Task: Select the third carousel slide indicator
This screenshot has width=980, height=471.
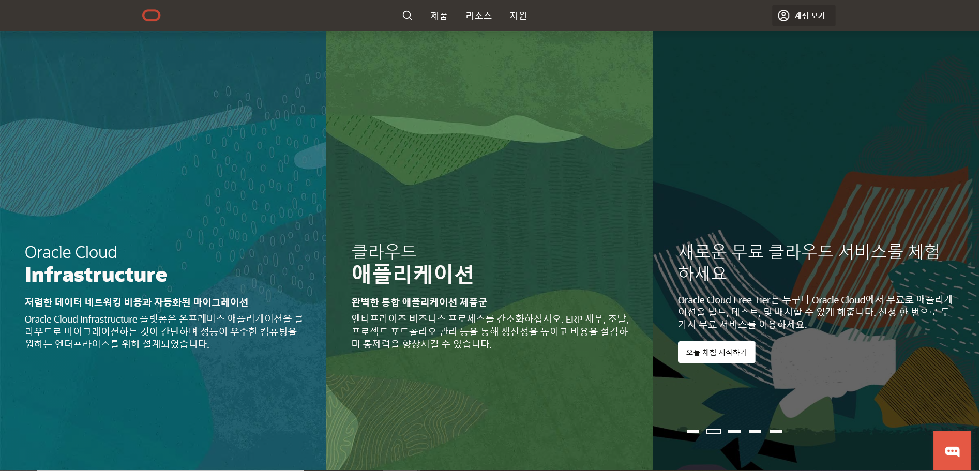Action: pos(734,431)
